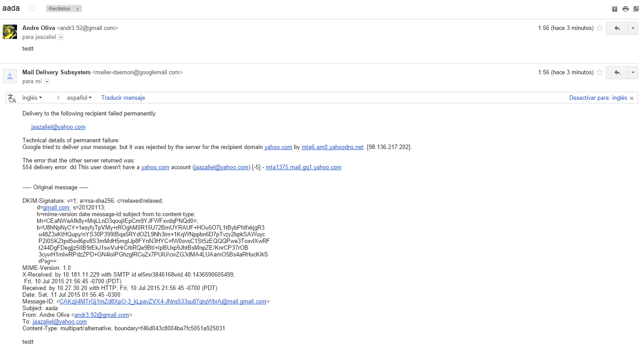Open the inglés source language dropdown
The height and width of the screenshot is (350, 644).
coord(32,98)
